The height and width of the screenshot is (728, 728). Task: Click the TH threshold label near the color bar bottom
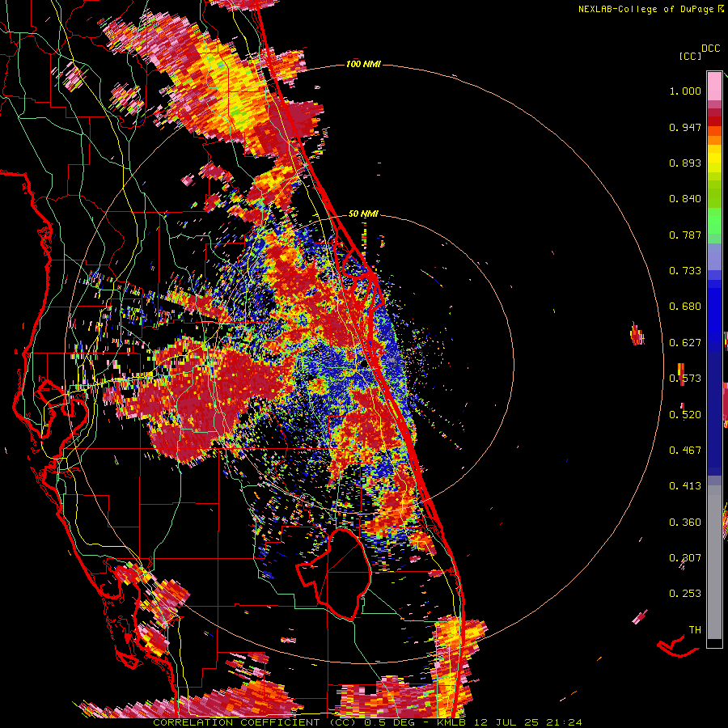(695, 630)
